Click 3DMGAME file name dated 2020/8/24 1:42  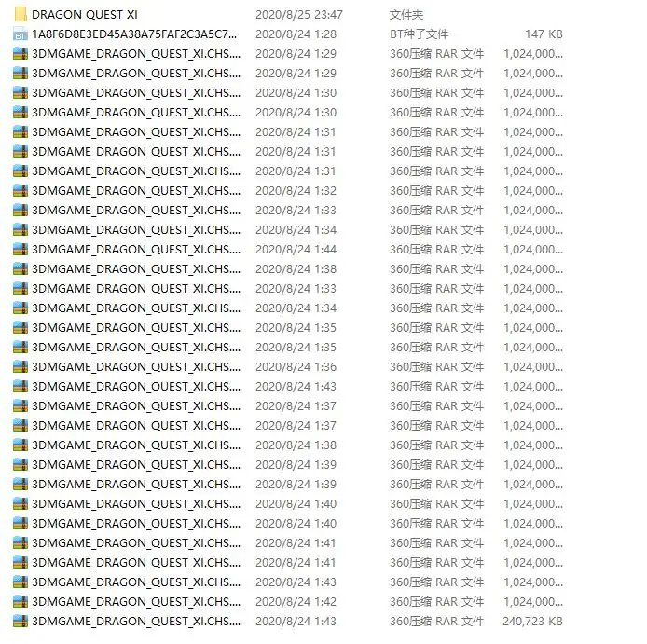pyautogui.click(x=136, y=602)
